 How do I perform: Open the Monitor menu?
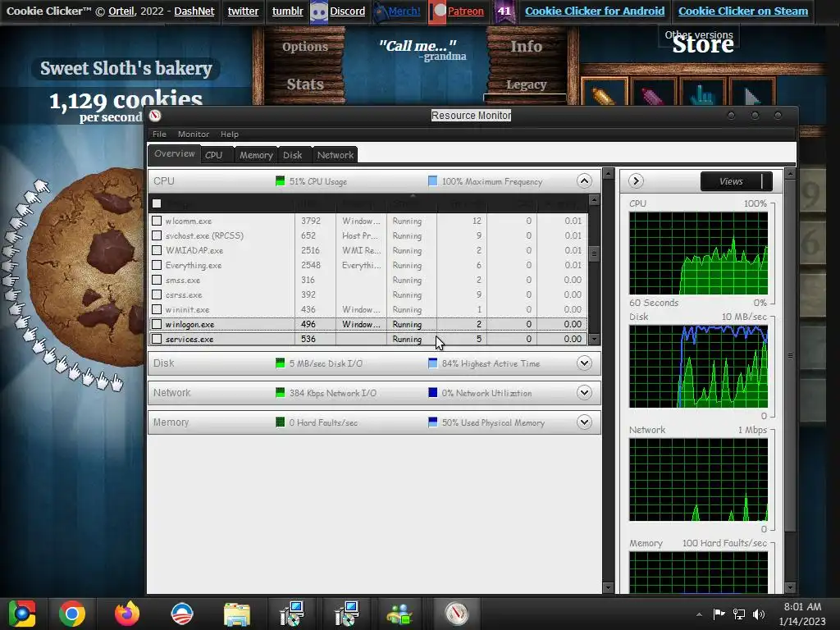point(194,135)
